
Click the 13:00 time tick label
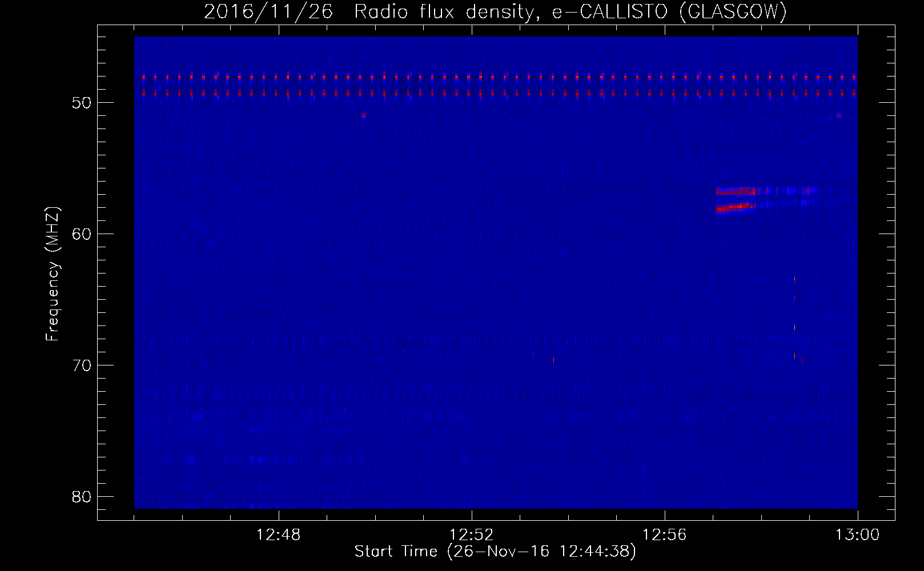tap(857, 534)
